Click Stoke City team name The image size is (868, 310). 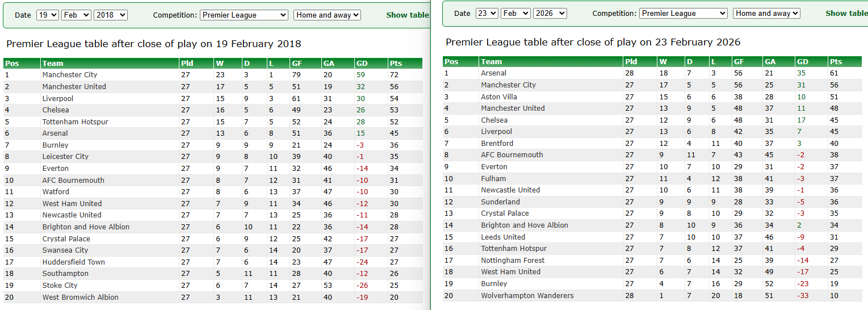pyautogui.click(x=60, y=285)
